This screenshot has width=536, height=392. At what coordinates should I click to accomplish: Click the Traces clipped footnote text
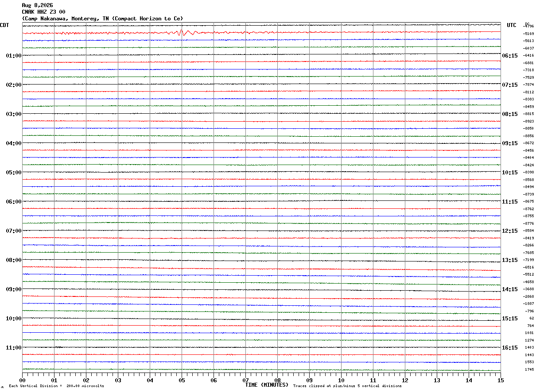pyautogui.click(x=347, y=386)
